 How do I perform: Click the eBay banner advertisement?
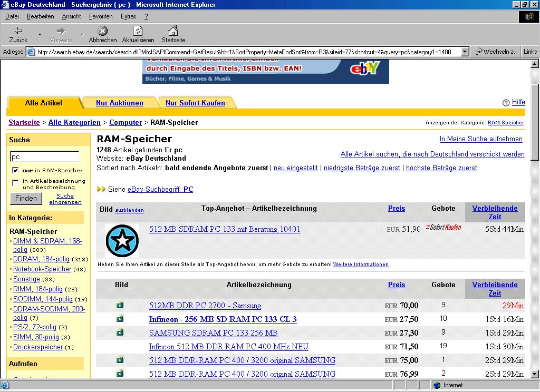(x=266, y=71)
